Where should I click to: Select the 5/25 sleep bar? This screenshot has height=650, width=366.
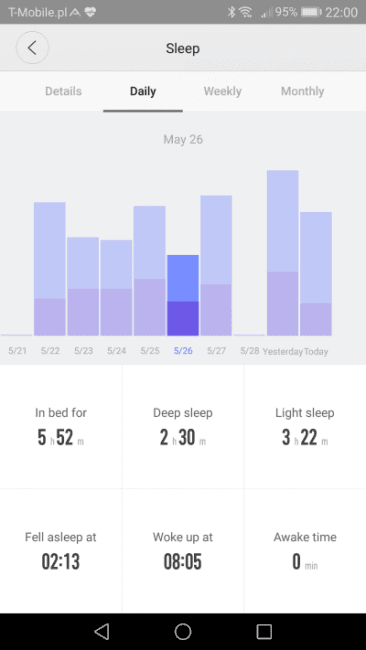click(149, 271)
